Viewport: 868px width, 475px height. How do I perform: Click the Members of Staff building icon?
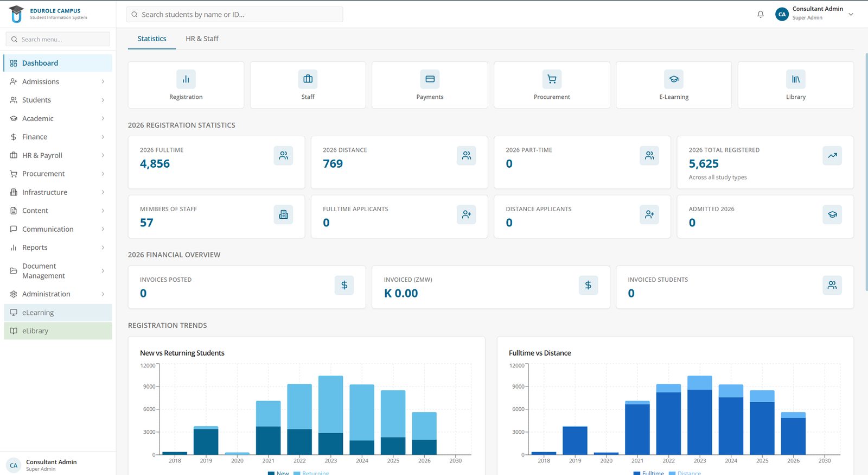tap(284, 215)
